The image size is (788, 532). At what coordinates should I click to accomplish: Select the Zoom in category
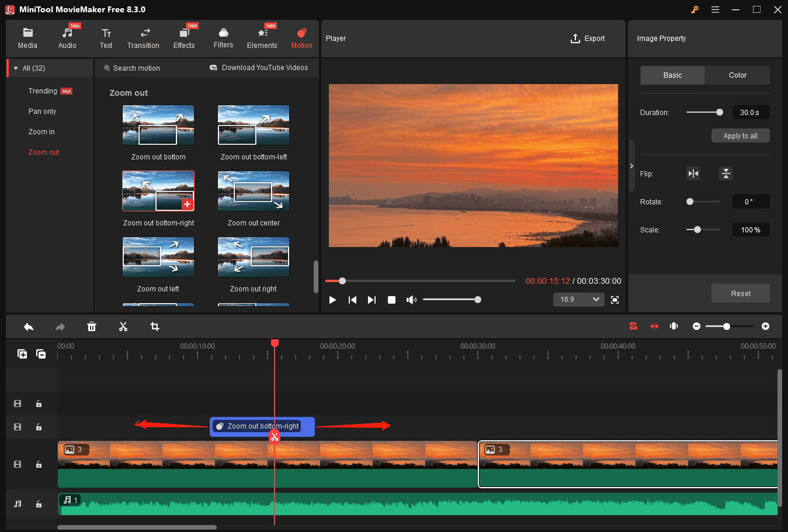(x=41, y=132)
